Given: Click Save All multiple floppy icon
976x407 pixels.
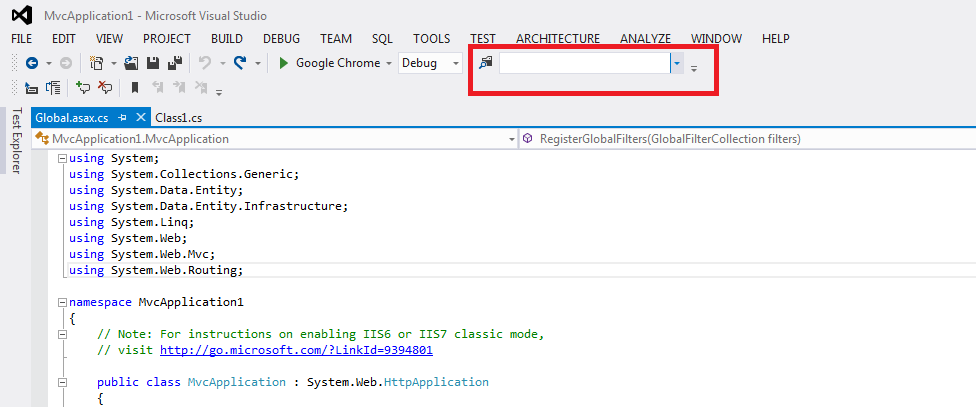Looking at the screenshot, I should [175, 63].
